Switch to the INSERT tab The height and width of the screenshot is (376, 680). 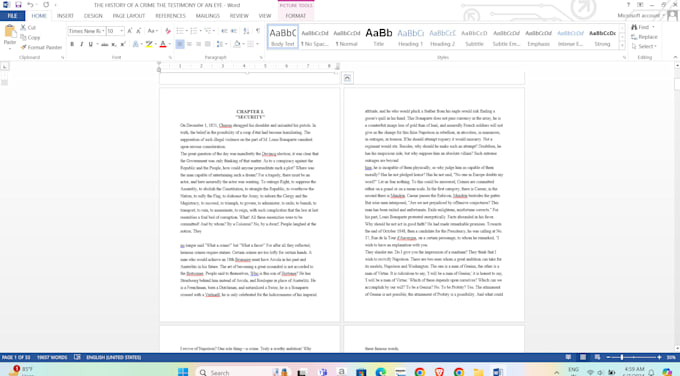pos(65,16)
